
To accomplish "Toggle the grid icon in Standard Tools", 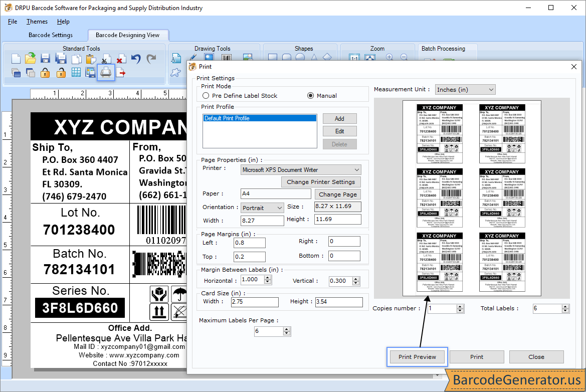I will coord(76,73).
